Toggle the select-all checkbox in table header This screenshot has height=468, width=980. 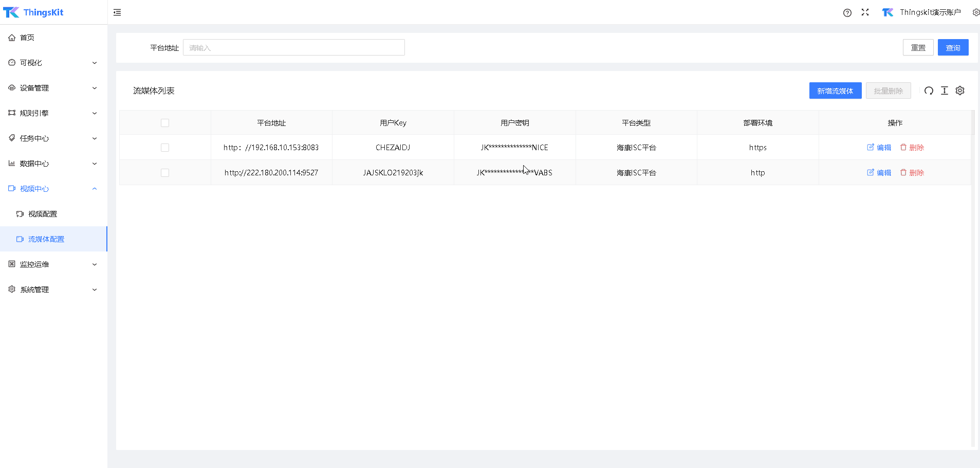(165, 122)
